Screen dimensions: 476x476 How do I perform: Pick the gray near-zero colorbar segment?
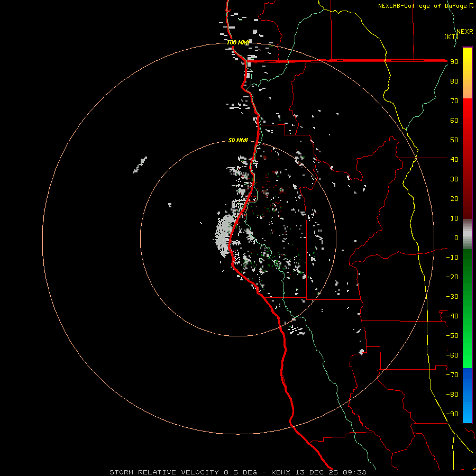[467, 234]
